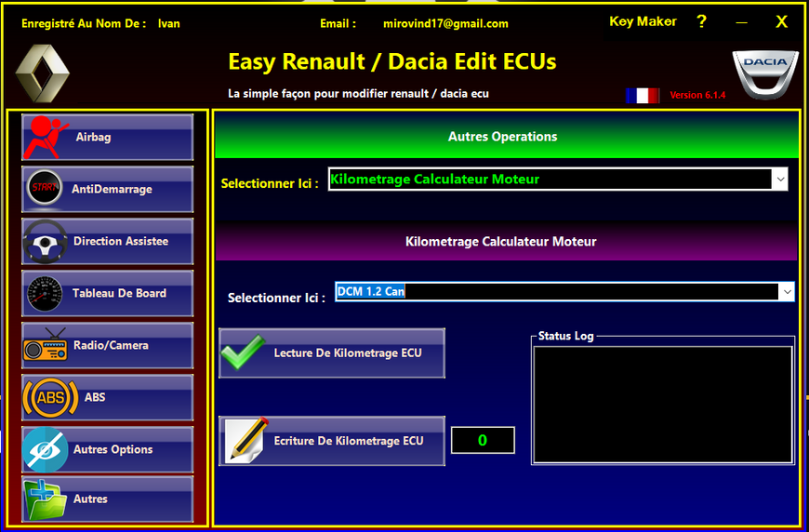Click the speedometer Tableau De Board icon
The image size is (809, 532).
[x=45, y=294]
